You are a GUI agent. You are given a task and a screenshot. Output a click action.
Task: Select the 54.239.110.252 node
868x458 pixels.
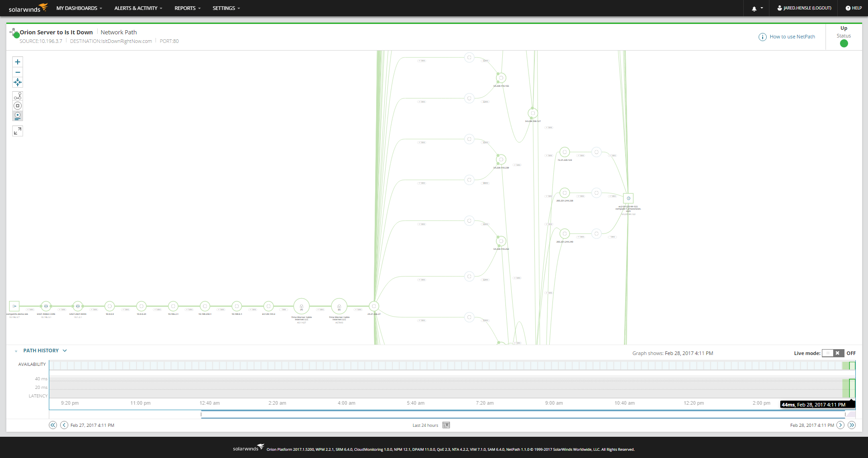point(501,241)
